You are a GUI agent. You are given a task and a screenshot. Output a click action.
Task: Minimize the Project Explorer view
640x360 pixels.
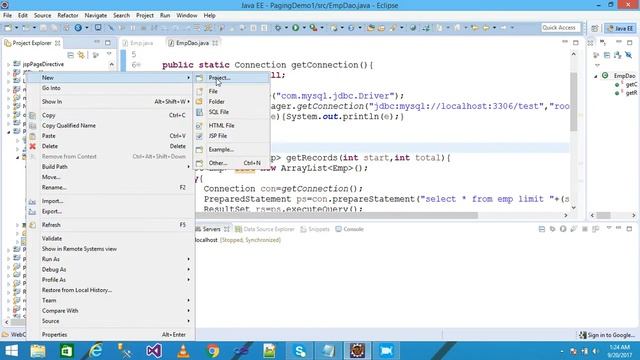(x=97, y=42)
